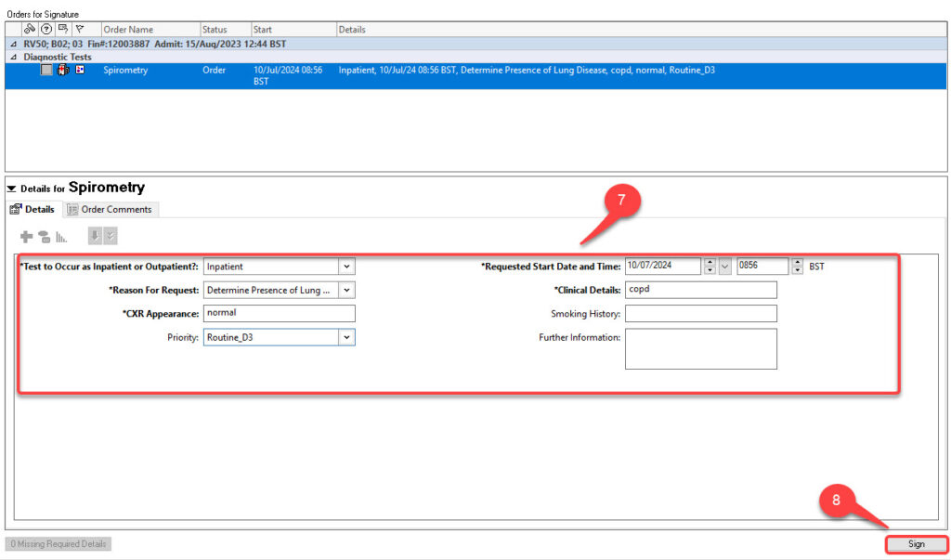Click the start time field showing 0856
The width and height of the screenshot is (951, 560).
tap(762, 267)
